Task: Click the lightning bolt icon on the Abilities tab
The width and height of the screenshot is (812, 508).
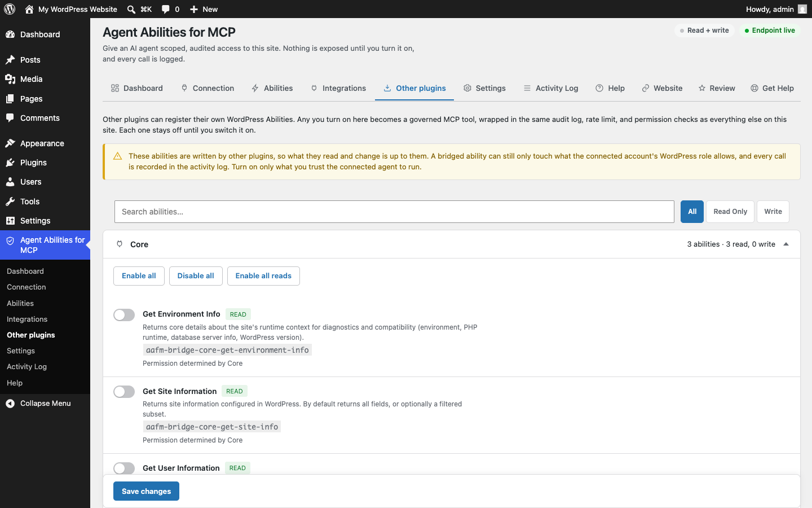Action: click(255, 88)
